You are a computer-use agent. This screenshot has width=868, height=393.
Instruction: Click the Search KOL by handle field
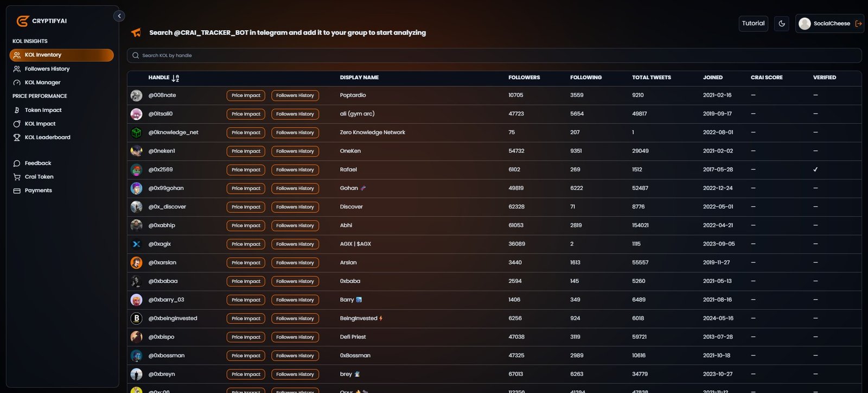(494, 55)
